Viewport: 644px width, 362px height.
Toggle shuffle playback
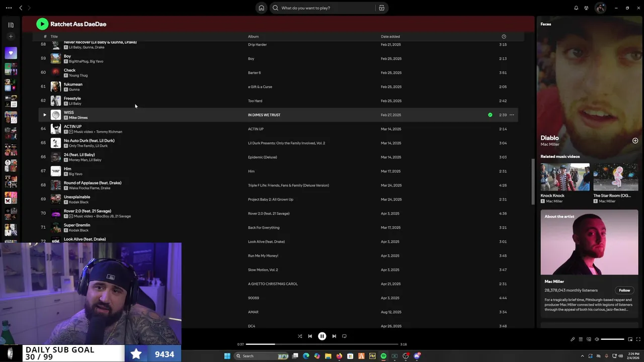tap(300, 336)
